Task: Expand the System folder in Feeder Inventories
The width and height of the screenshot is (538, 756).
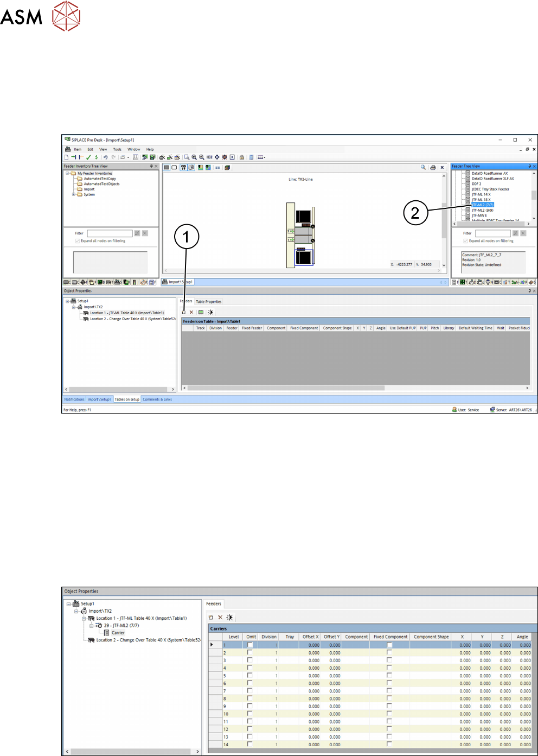Action: (74, 194)
